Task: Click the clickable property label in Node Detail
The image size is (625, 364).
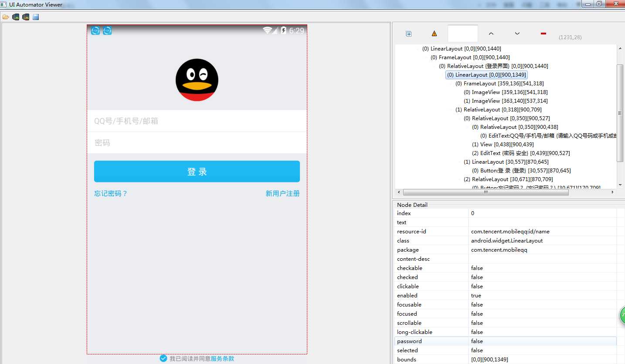Action: click(408, 286)
